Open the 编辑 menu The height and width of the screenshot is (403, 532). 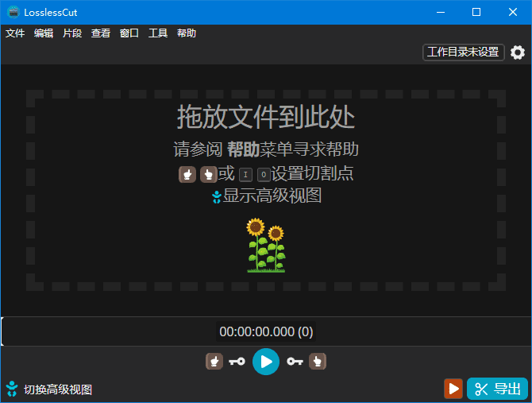click(44, 33)
